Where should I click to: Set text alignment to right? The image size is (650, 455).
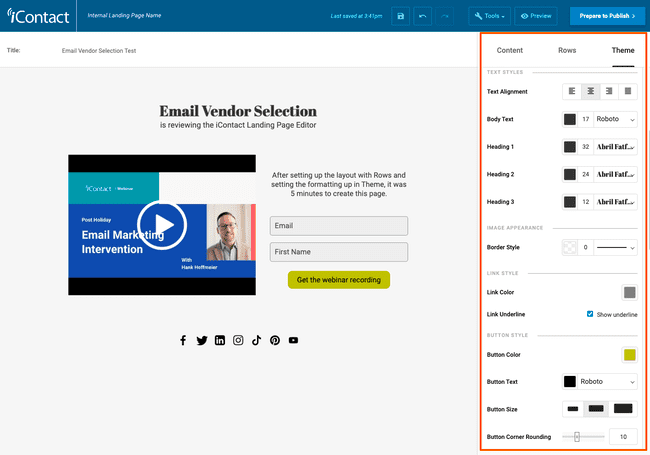pyautogui.click(x=609, y=91)
